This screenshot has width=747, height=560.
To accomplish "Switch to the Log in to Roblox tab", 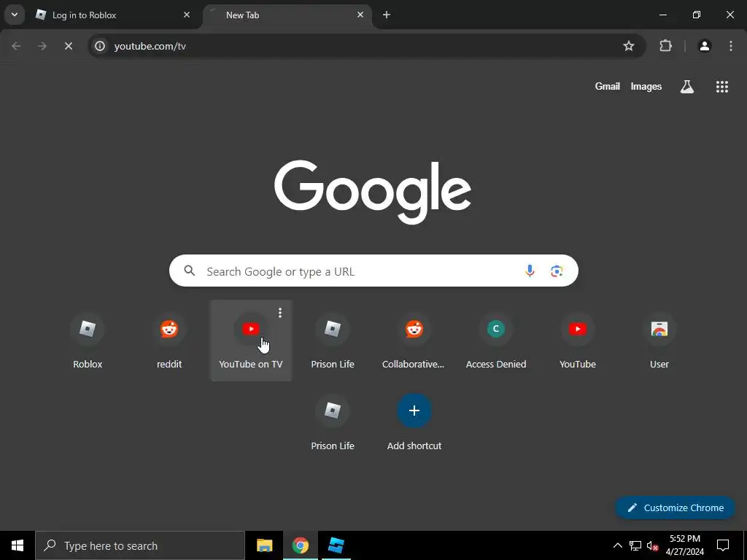I will pyautogui.click(x=113, y=15).
